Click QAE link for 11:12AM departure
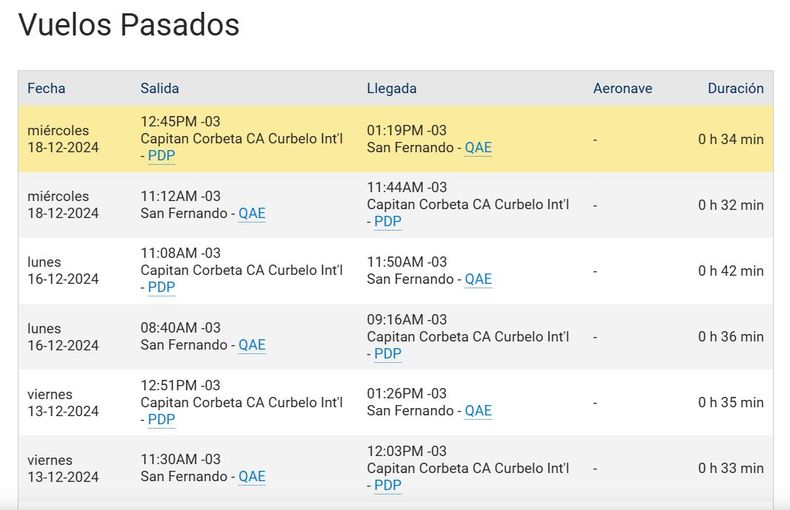 pos(252,214)
